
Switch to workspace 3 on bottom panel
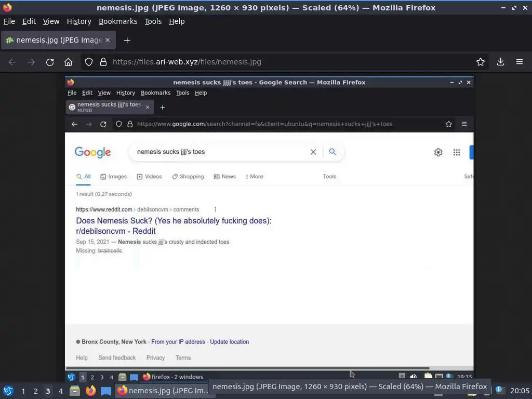click(x=48, y=391)
